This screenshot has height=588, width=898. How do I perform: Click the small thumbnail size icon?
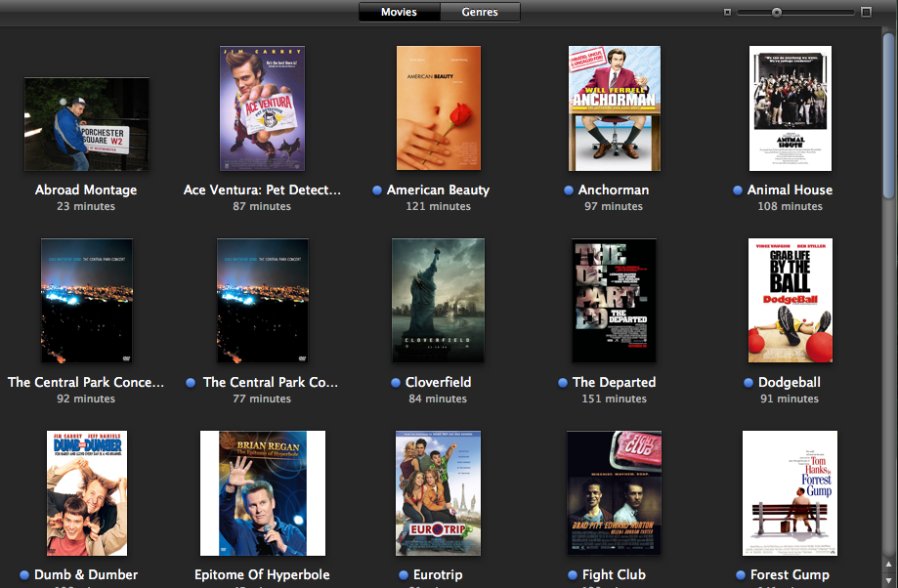coord(727,12)
